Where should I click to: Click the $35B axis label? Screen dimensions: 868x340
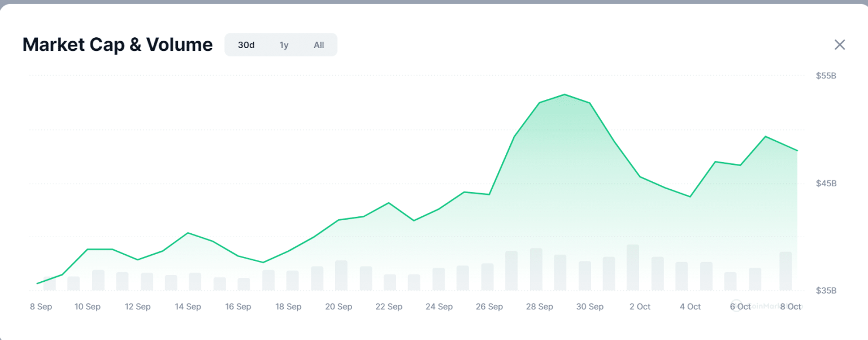[x=826, y=290]
